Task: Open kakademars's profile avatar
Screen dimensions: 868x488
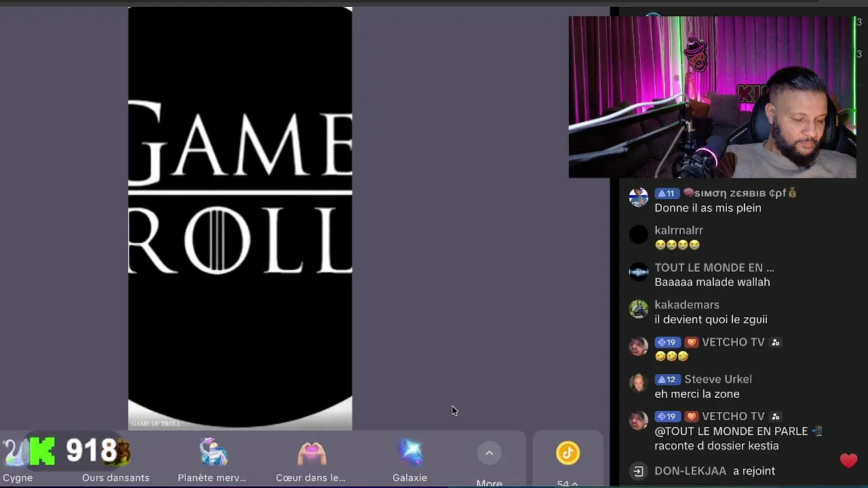Action: [639, 309]
